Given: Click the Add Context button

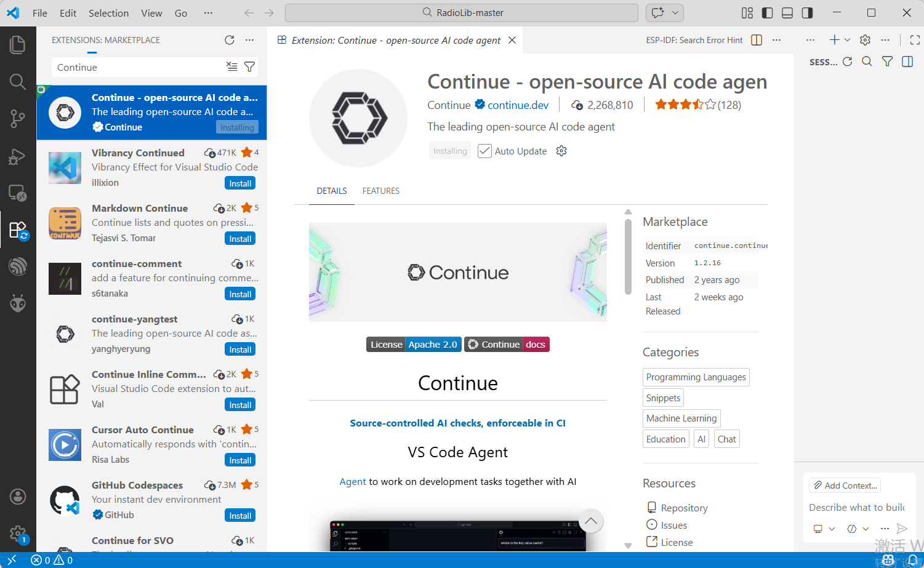Looking at the screenshot, I should [x=845, y=486].
